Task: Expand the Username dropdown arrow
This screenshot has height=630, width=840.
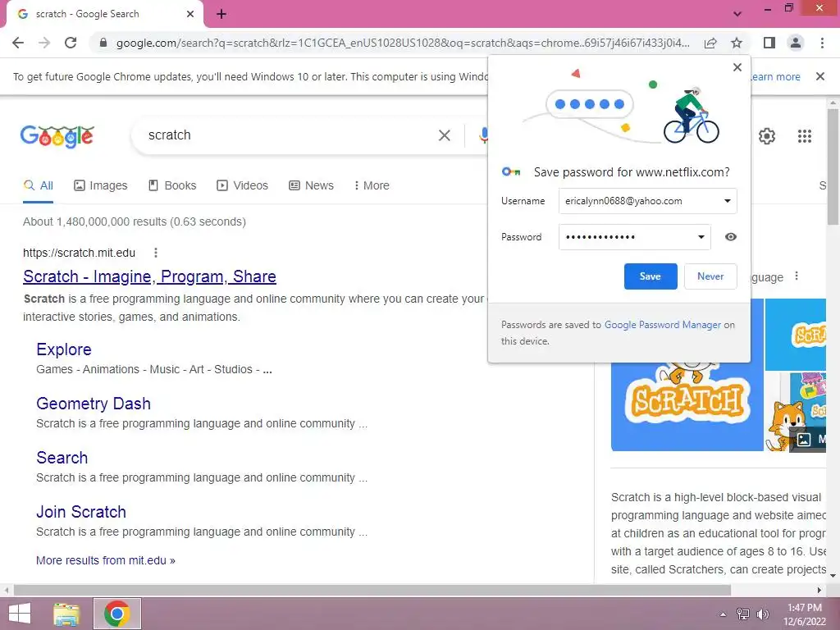Action: 727,201
